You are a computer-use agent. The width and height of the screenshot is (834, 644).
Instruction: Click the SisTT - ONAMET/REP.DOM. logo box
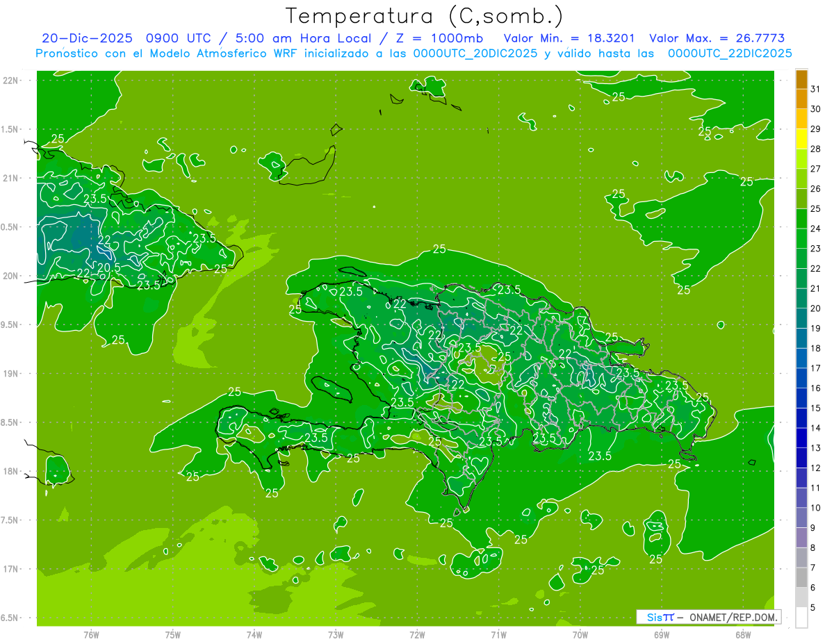(708, 617)
